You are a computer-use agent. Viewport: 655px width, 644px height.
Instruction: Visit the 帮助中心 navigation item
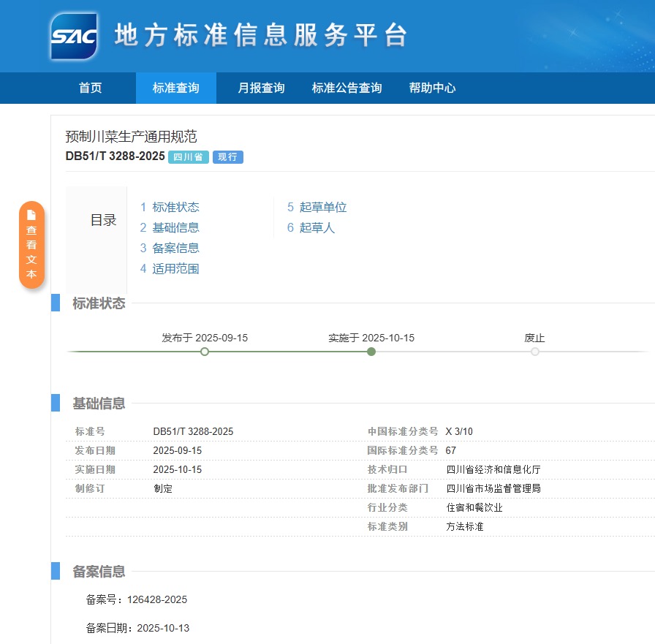point(432,88)
